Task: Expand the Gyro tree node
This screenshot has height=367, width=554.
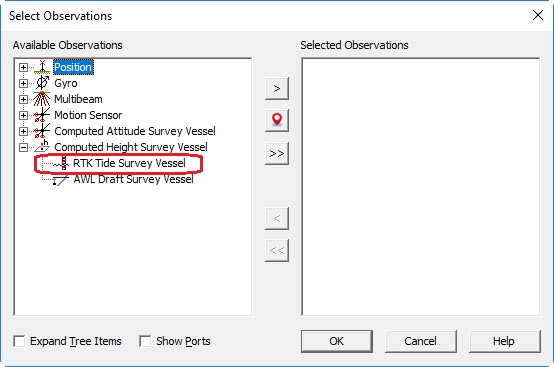Action: point(23,83)
